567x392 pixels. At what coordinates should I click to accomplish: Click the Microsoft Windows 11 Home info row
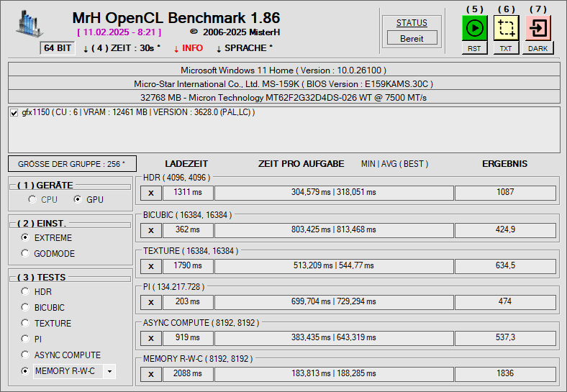pyautogui.click(x=284, y=70)
